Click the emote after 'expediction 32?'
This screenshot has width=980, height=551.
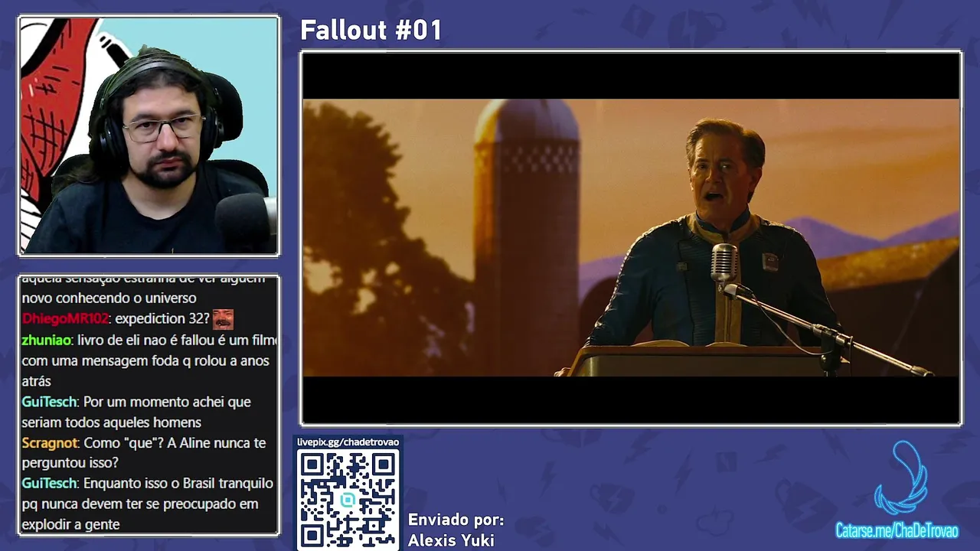[223, 319]
